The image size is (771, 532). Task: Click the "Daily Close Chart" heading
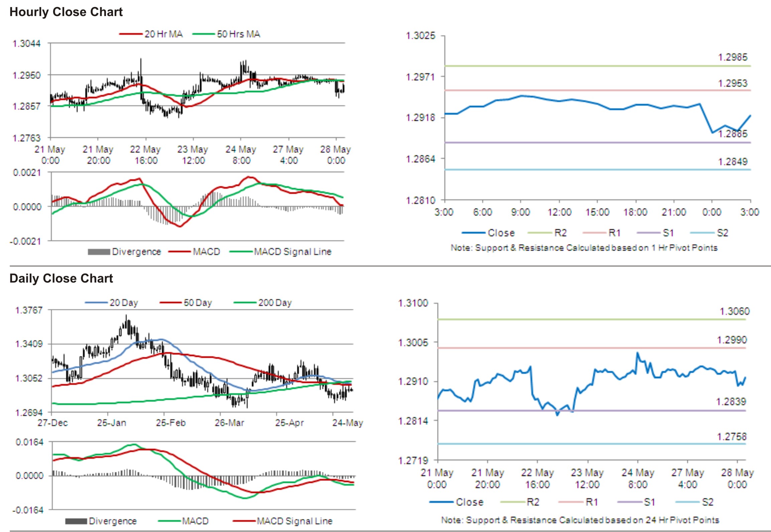[x=61, y=278]
